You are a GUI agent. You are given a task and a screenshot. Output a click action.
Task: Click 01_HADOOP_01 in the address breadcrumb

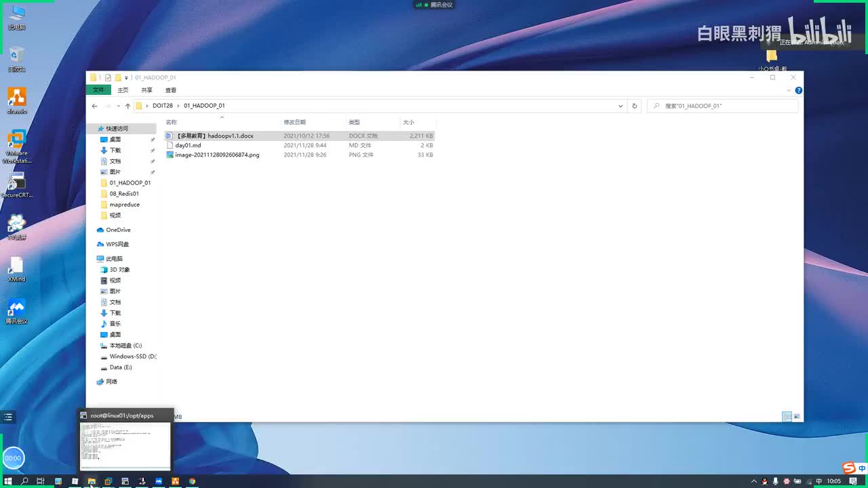click(204, 106)
